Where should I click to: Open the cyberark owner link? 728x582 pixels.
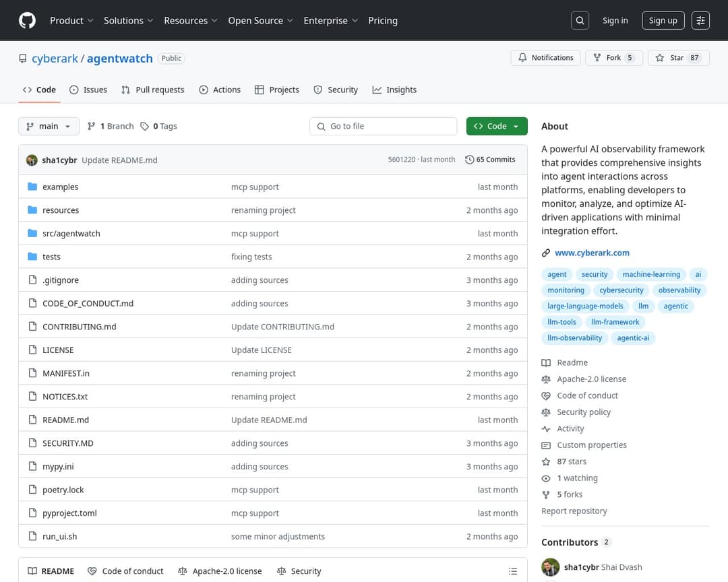click(x=55, y=59)
